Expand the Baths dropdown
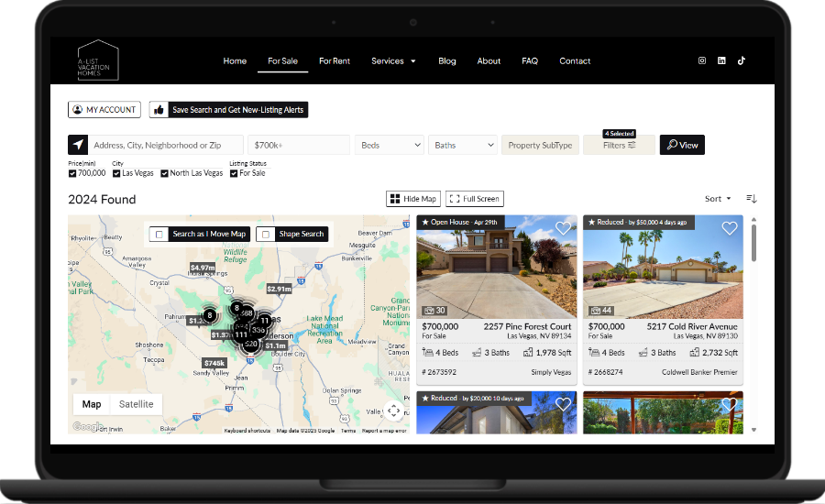Viewport: 825px width, 504px height. tap(462, 145)
